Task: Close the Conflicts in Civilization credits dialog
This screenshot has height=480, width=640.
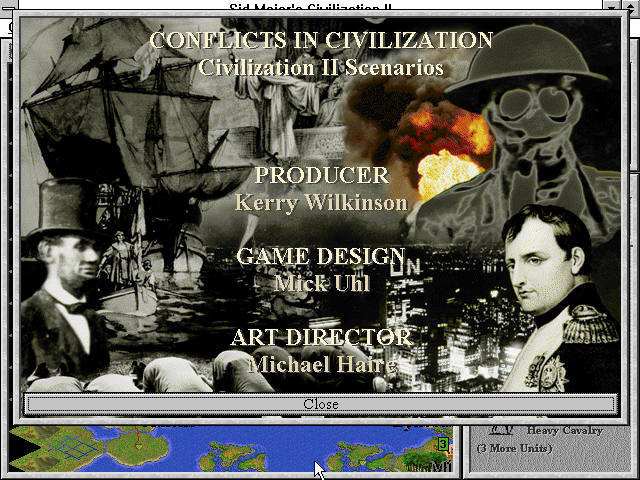Action: 320,404
